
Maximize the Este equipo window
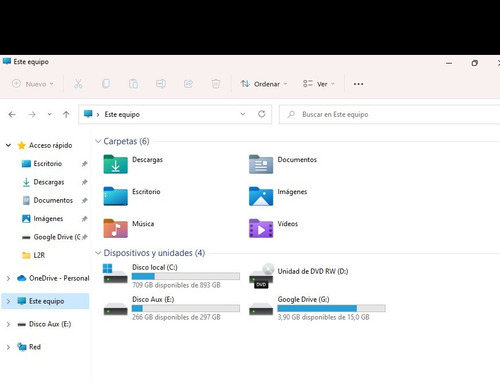click(x=475, y=63)
